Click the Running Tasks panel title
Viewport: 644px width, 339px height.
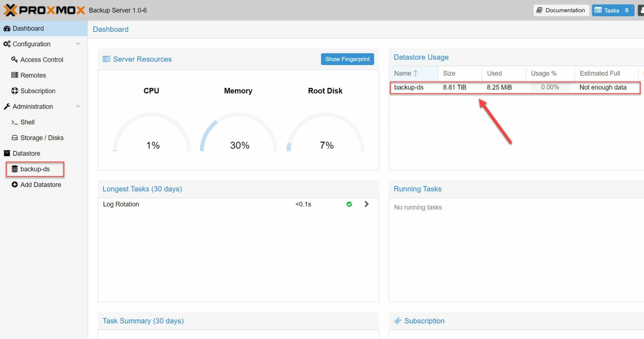tap(417, 189)
